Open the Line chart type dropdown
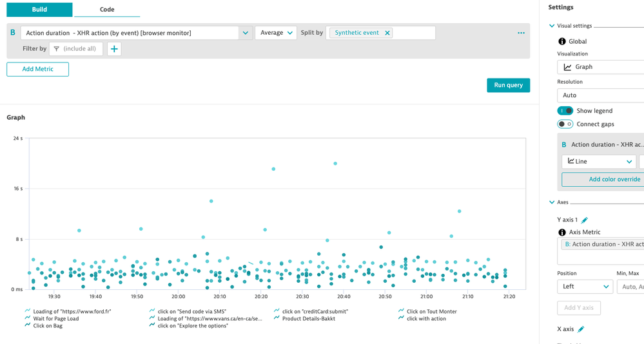The width and height of the screenshot is (644, 344). [599, 162]
